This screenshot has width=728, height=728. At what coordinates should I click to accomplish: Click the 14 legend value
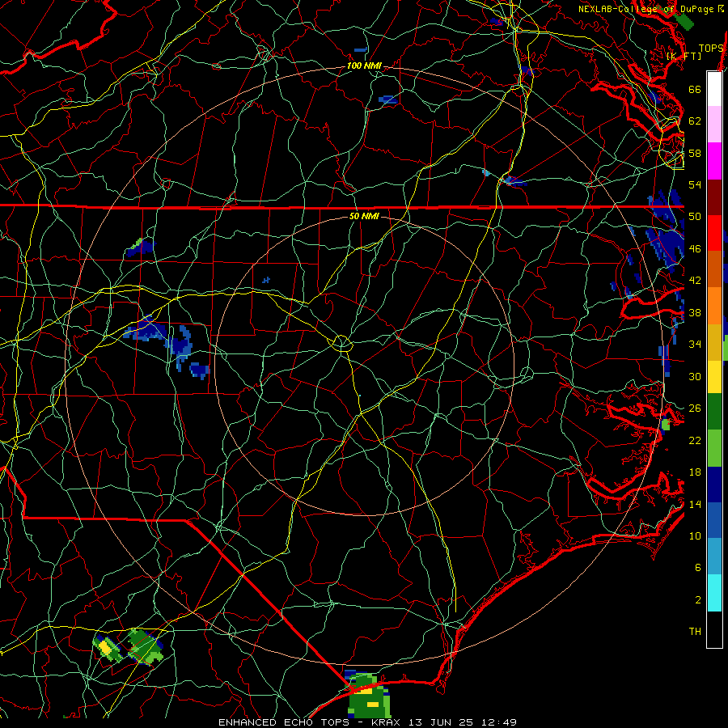tap(695, 504)
